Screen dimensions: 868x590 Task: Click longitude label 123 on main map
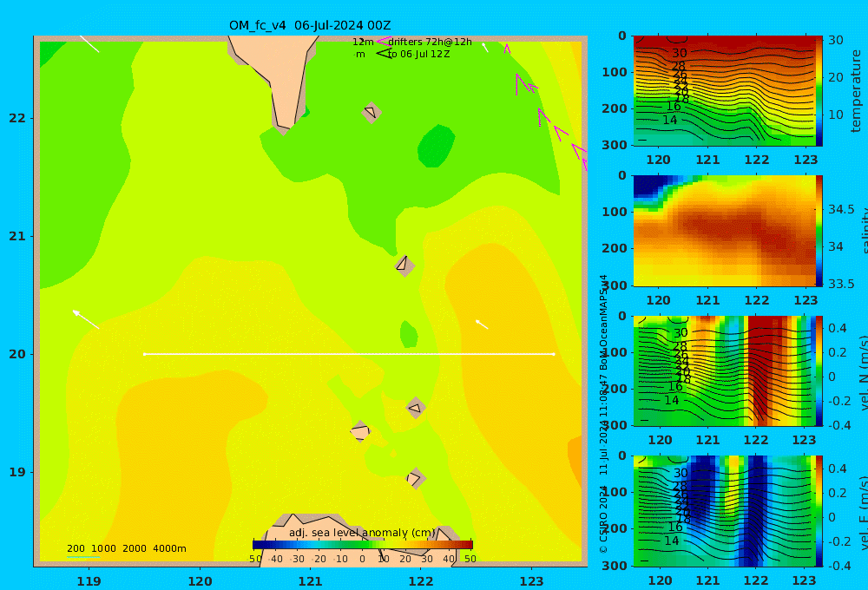[531, 581]
